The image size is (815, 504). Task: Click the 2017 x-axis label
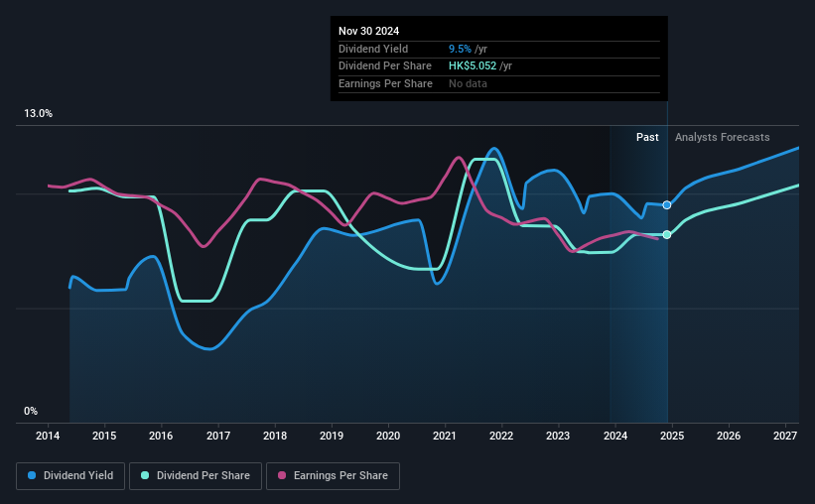pos(217,436)
